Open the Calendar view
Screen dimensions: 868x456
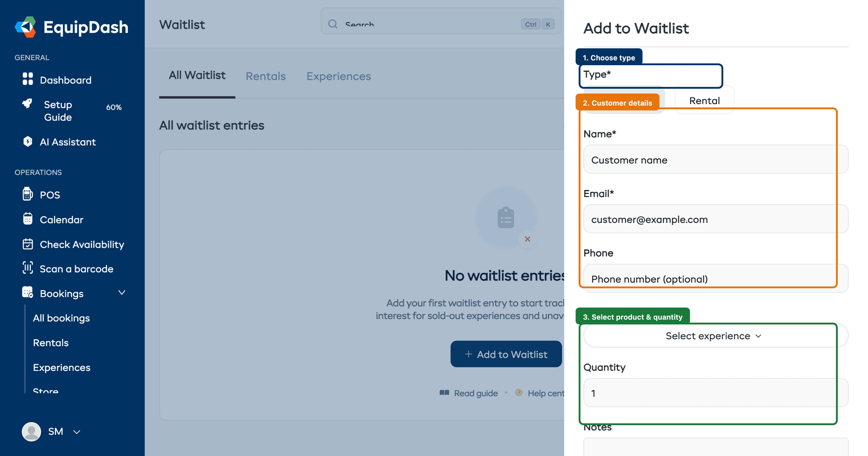(27, 220)
